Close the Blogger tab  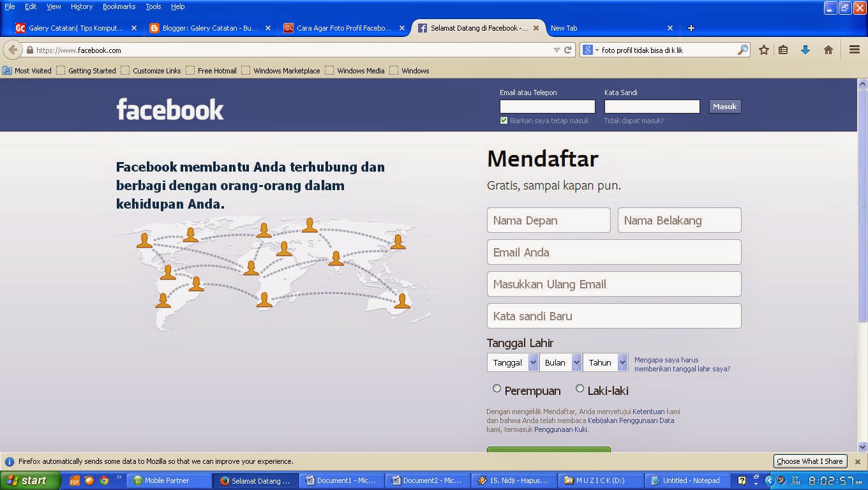pyautogui.click(x=268, y=28)
